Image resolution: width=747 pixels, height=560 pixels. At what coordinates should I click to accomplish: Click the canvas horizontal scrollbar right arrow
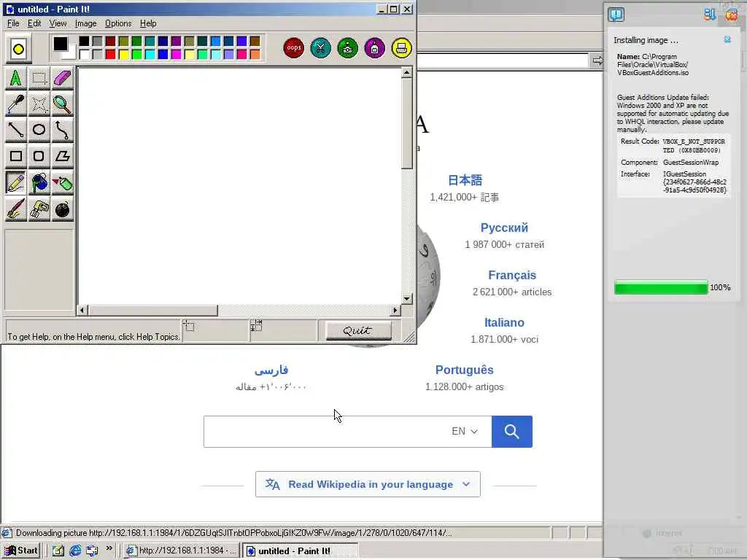click(395, 311)
